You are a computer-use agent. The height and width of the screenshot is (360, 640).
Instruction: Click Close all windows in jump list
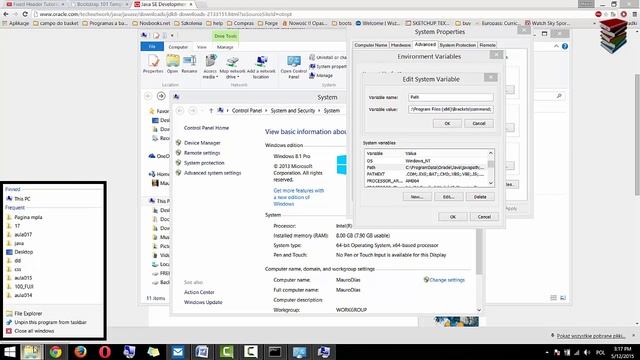(34, 331)
